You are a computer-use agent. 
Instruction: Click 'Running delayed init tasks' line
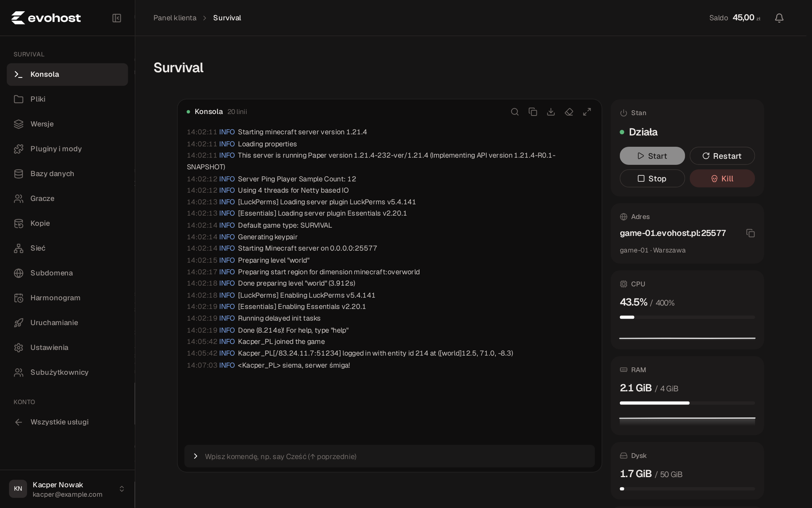279,318
